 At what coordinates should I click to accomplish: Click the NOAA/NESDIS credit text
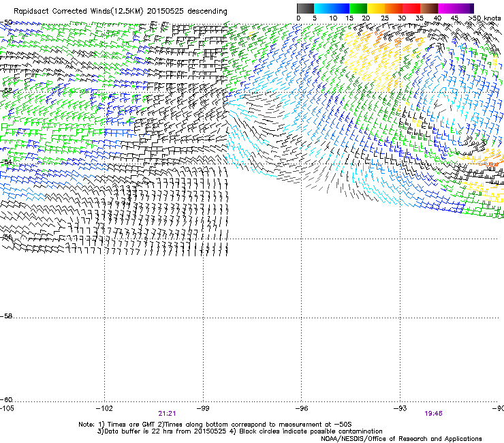pos(401,439)
